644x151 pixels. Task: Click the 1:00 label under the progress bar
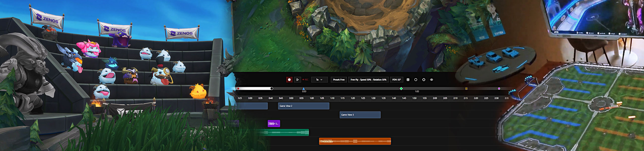pyautogui.click(x=417, y=92)
